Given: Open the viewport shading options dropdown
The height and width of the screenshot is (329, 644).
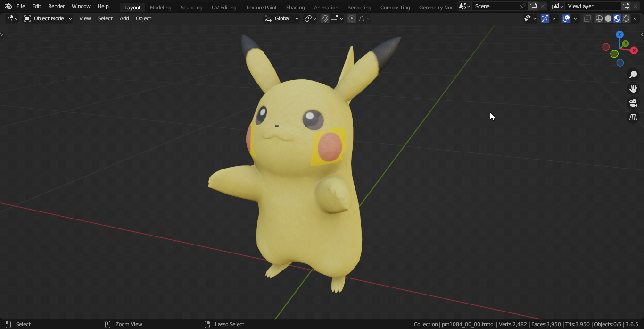Looking at the screenshot, I should 635,18.
